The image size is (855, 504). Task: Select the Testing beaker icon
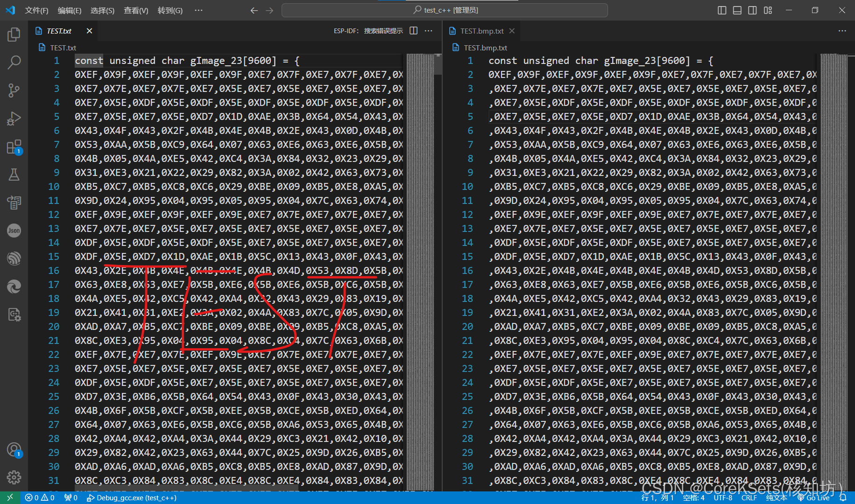(14, 174)
